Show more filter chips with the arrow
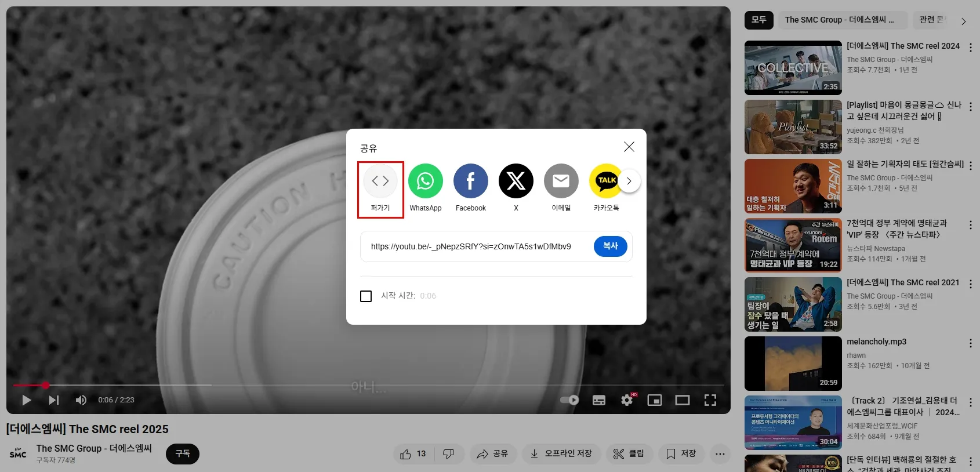This screenshot has width=980, height=472. [964, 21]
